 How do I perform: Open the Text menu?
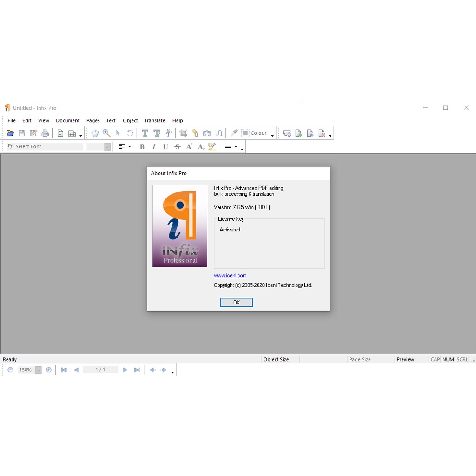111,120
